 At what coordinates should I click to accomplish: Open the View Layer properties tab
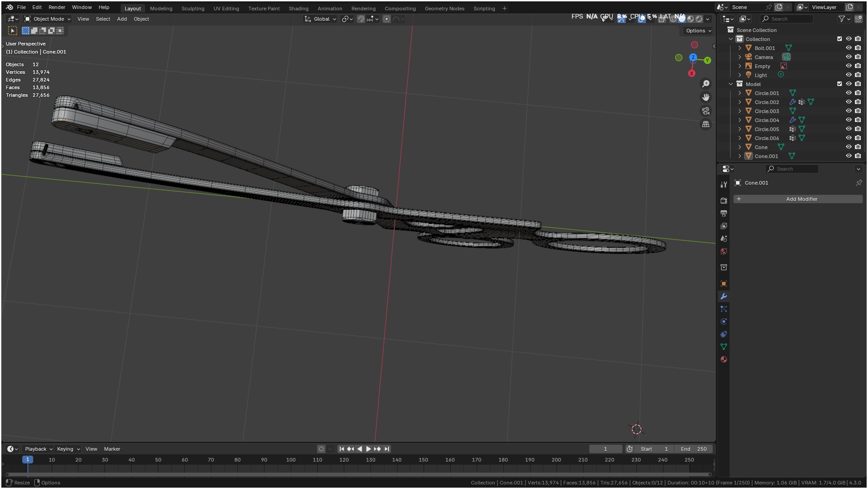click(x=724, y=226)
